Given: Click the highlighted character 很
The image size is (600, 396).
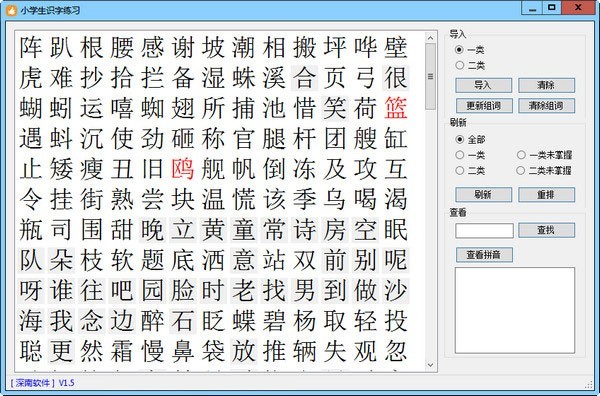Looking at the screenshot, I should [396, 78].
